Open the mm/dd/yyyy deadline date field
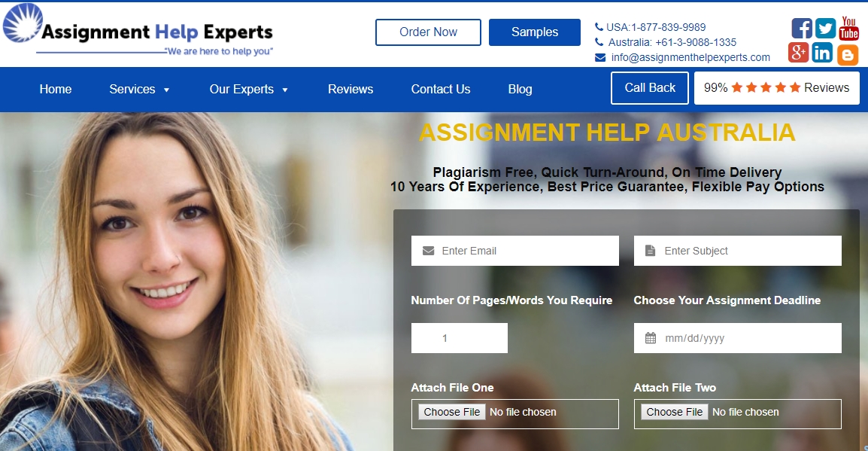Image resolution: width=868 pixels, height=451 pixels. click(x=737, y=338)
